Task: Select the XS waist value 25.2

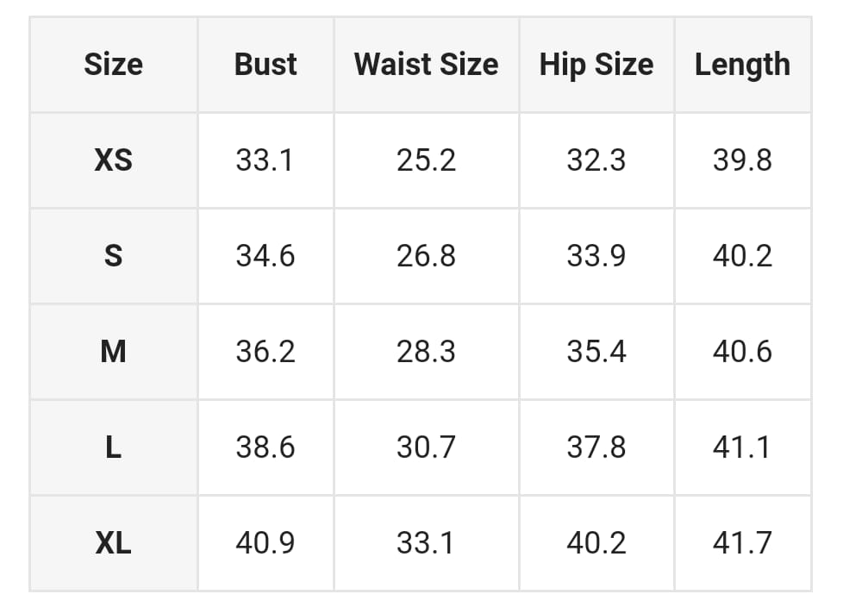Action: tap(426, 160)
